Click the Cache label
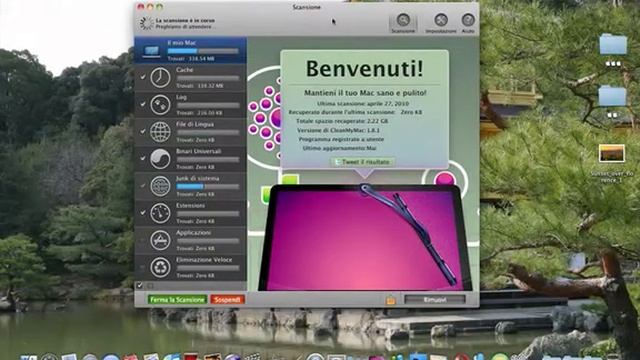The width and height of the screenshot is (640, 360). click(185, 70)
